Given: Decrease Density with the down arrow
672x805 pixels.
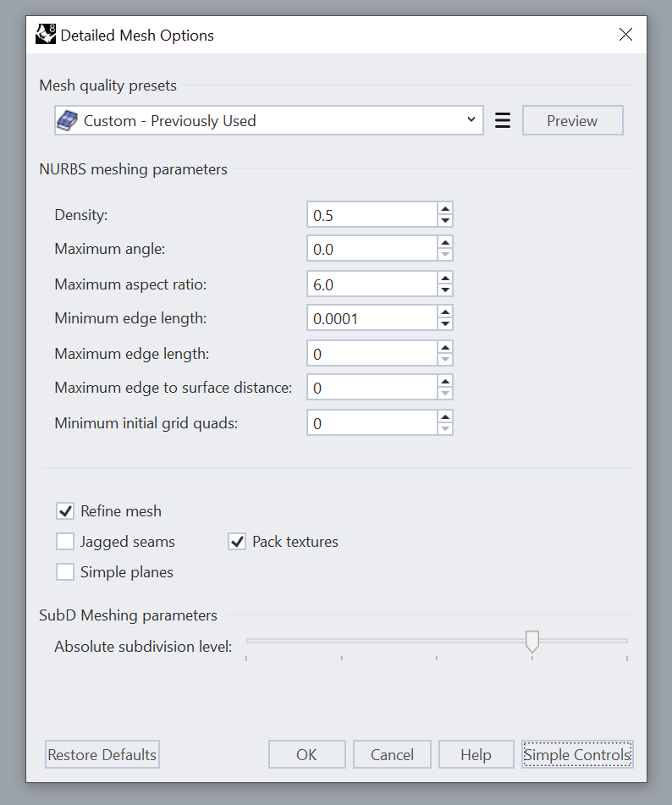Looking at the screenshot, I should (445, 221).
